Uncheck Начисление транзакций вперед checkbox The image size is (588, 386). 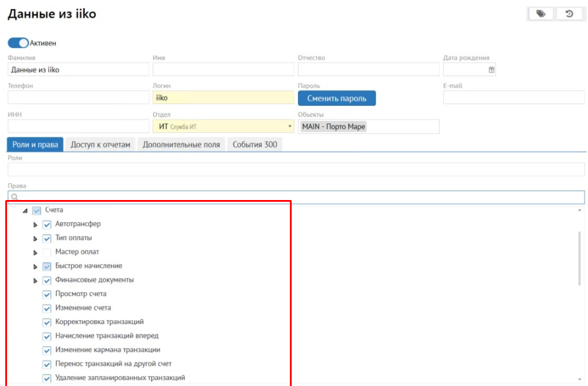click(47, 336)
